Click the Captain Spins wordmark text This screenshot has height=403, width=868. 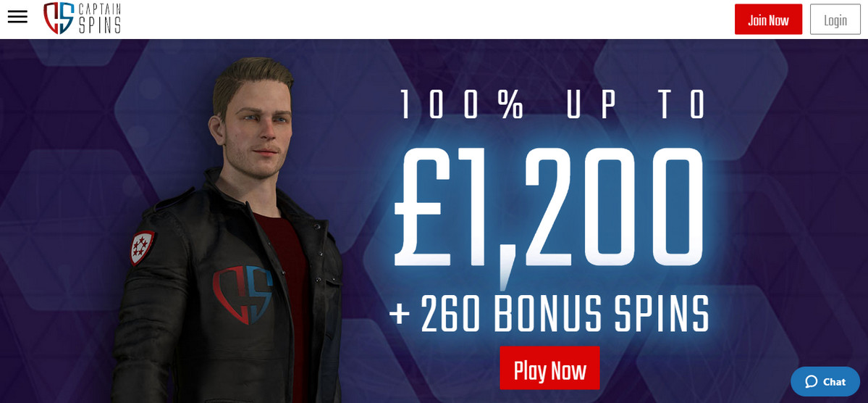point(100,18)
